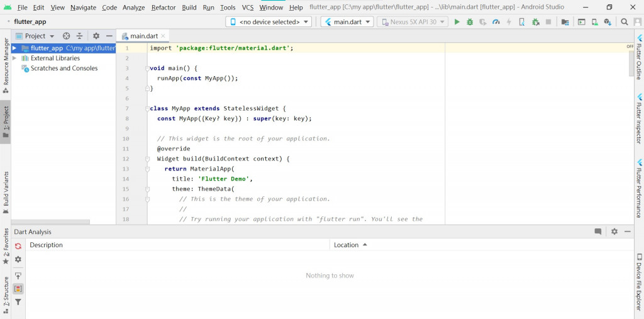This screenshot has height=319, width=644.
Task: Click the Run with Coverage icon
Action: [x=483, y=22]
